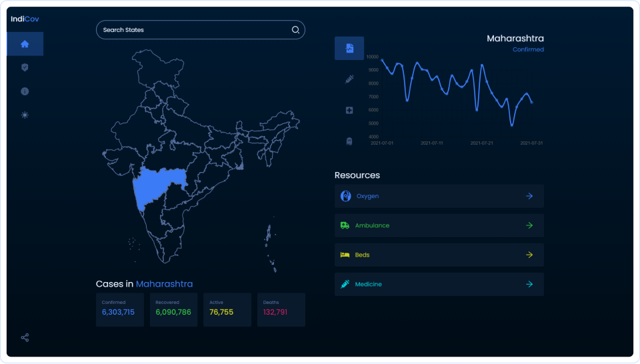
Task: Click the IndiCov logo
Action: pyautogui.click(x=25, y=19)
